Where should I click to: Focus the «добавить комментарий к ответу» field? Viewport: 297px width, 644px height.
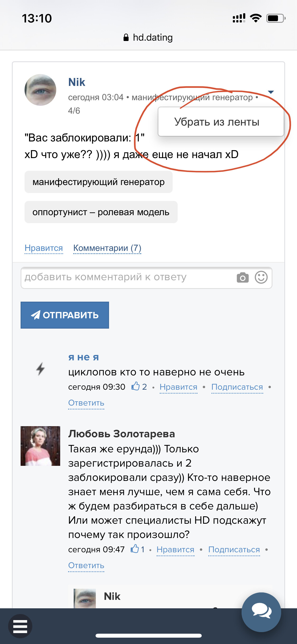click(x=127, y=277)
